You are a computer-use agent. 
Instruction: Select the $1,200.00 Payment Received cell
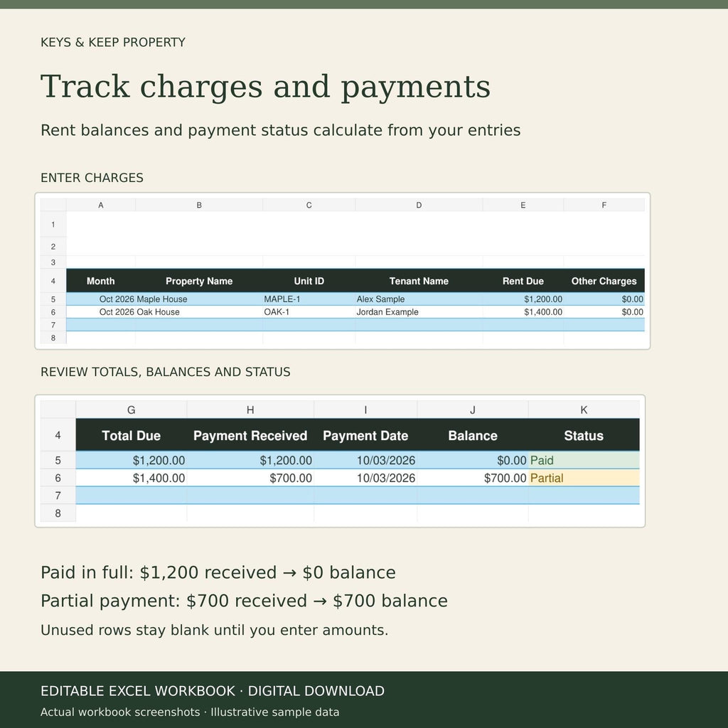click(250, 460)
